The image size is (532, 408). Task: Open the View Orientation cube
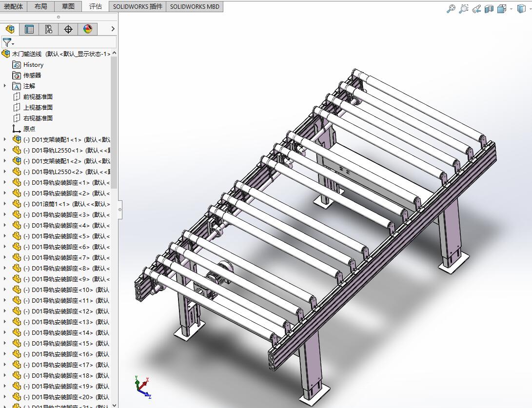501,9
